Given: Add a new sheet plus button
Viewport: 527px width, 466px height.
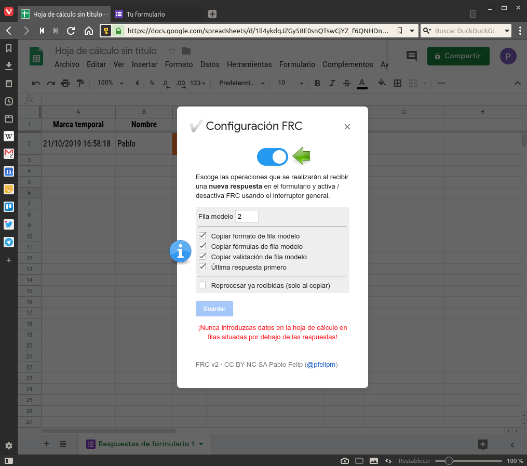Looking at the screenshot, I should [46, 444].
